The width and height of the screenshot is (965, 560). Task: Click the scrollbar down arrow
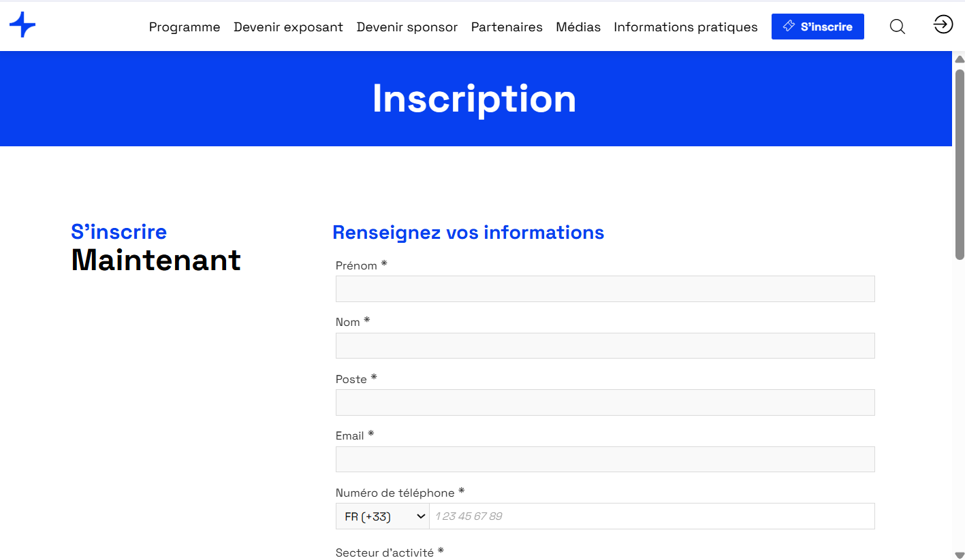(x=960, y=555)
